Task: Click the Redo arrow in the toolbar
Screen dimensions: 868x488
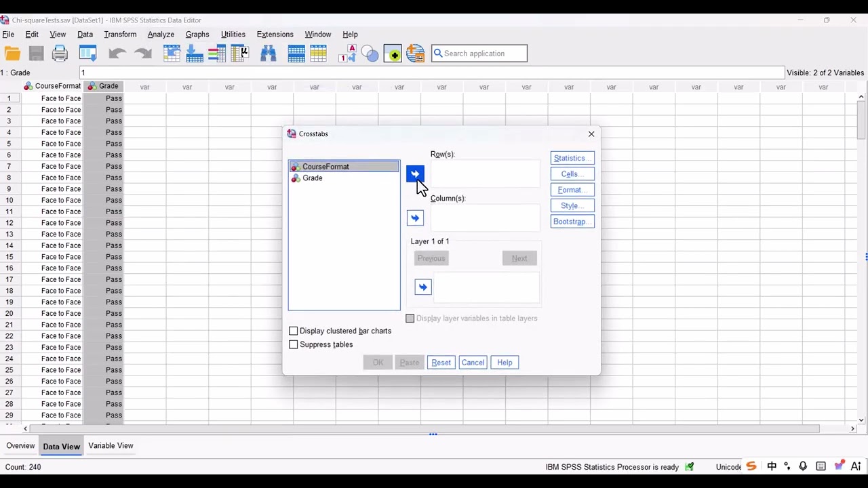Action: point(142,54)
